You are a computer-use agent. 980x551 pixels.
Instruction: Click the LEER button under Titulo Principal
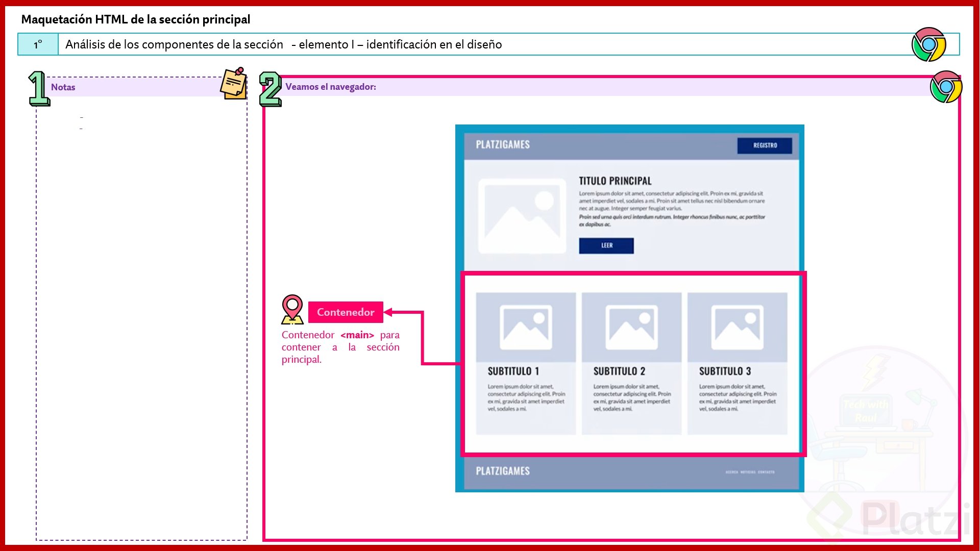pos(606,245)
